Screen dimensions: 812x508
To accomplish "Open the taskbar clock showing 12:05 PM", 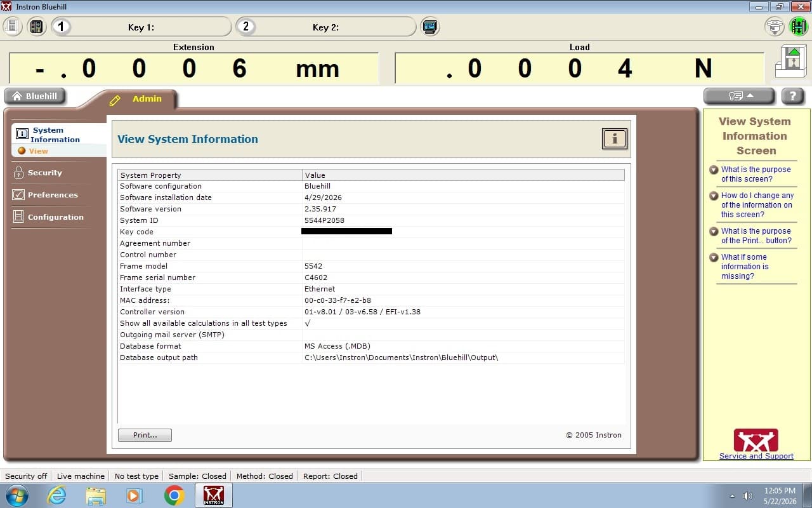I will 780,496.
